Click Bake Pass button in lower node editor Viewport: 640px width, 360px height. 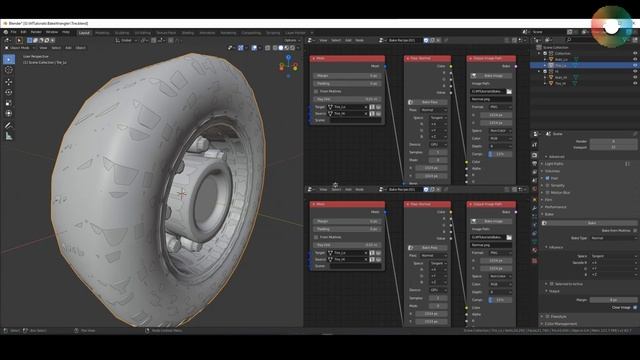click(427, 248)
